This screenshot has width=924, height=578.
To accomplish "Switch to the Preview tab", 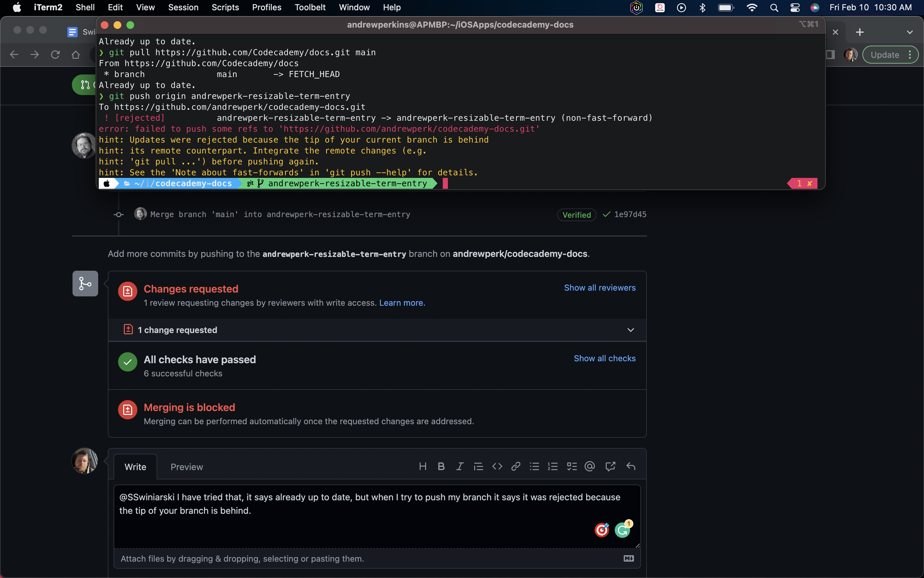I will (x=187, y=467).
